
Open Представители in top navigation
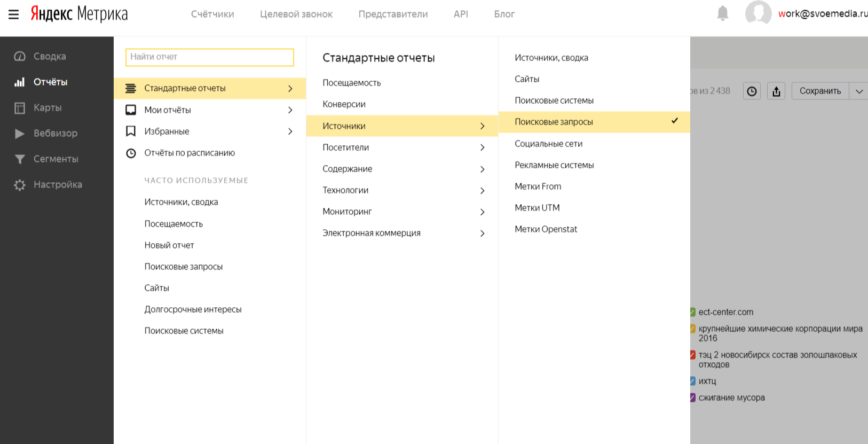[x=393, y=14]
